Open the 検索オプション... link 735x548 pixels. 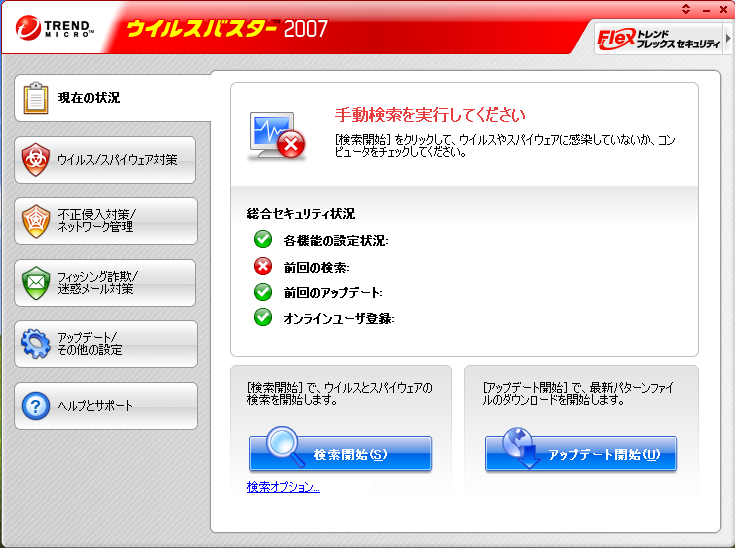(x=283, y=487)
